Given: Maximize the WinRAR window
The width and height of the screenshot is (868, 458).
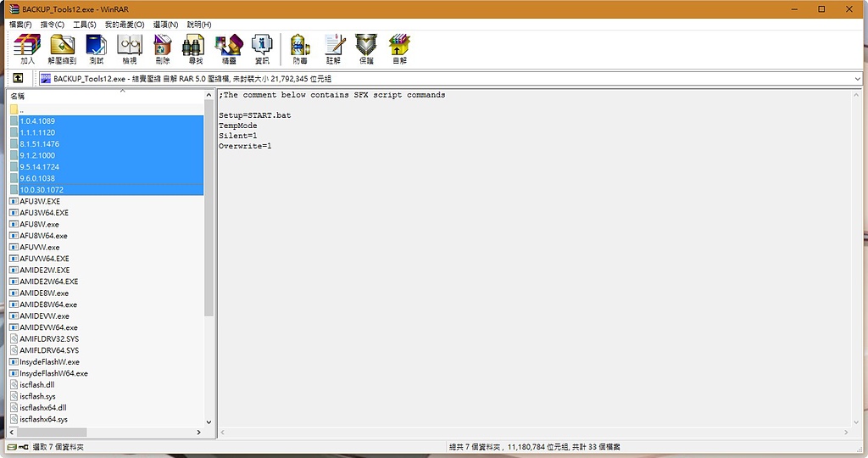Looking at the screenshot, I should 821,8.
